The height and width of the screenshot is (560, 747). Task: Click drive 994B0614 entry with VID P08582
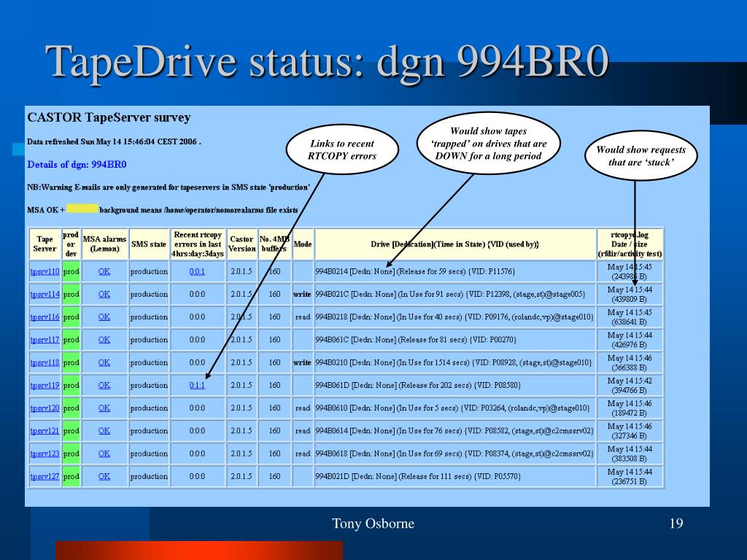click(454, 431)
